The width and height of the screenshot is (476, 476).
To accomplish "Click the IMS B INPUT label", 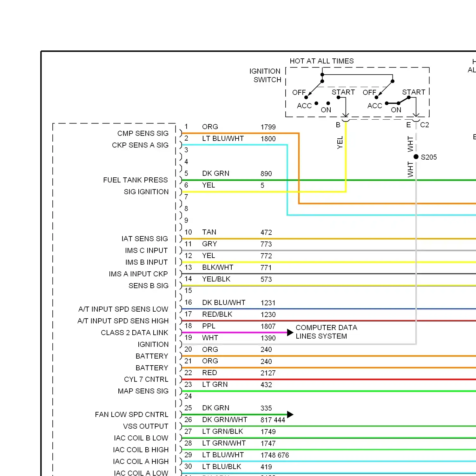I will [x=146, y=262].
